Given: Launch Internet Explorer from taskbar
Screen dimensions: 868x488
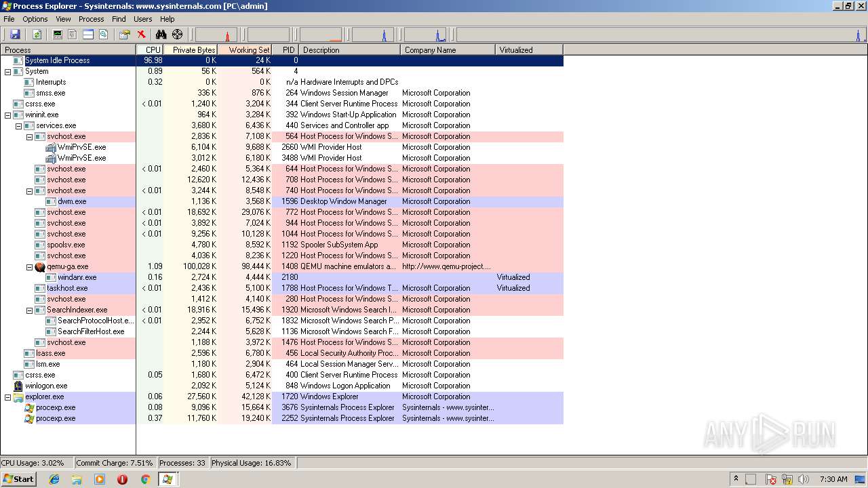Looking at the screenshot, I should tap(54, 479).
